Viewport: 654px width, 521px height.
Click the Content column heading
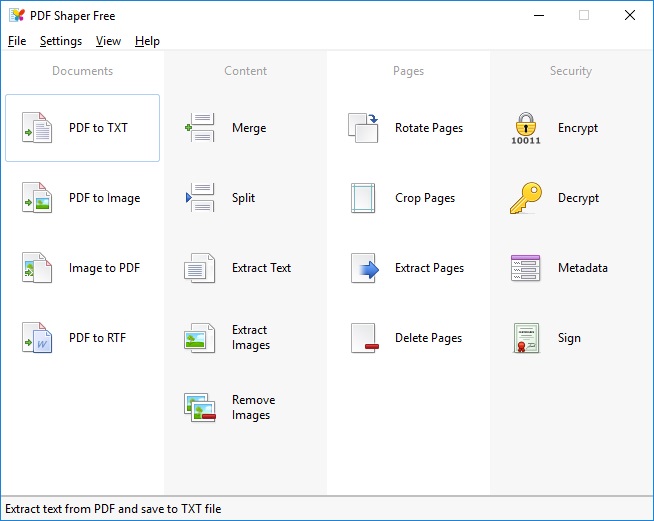pyautogui.click(x=246, y=71)
